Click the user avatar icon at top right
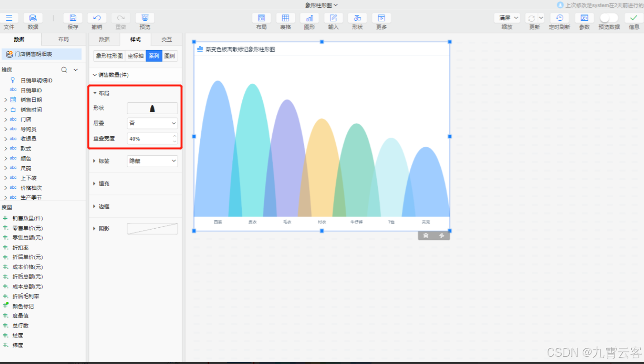The image size is (644, 364). [x=560, y=5]
